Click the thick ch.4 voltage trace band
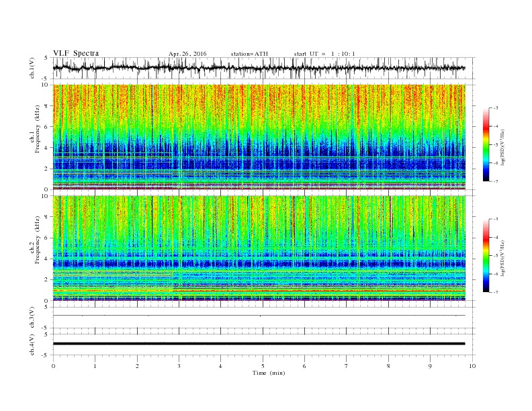Image resolution: width=532 pixels, height=411 pixels. tap(259, 344)
